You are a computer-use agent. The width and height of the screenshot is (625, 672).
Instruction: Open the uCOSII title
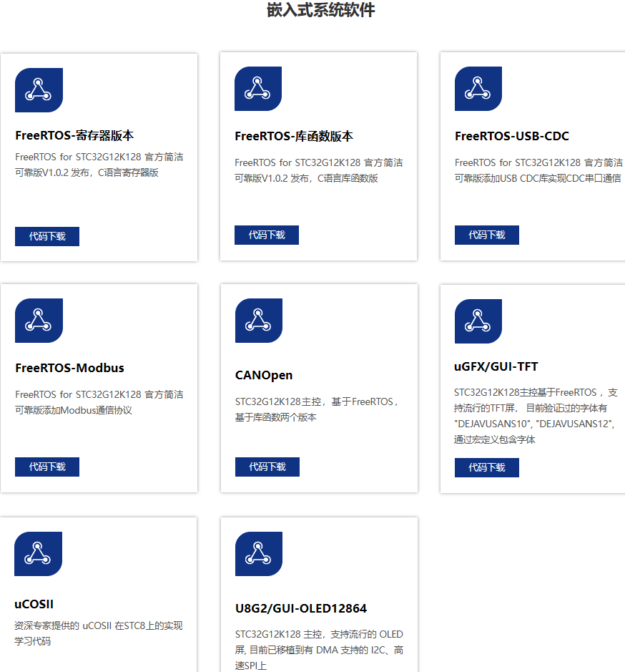click(x=34, y=604)
